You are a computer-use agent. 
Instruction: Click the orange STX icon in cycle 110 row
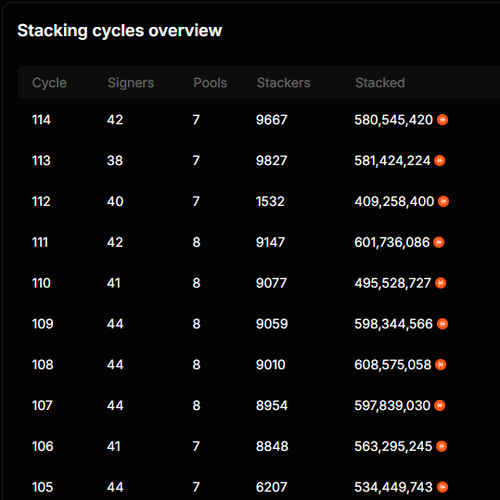pos(440,283)
